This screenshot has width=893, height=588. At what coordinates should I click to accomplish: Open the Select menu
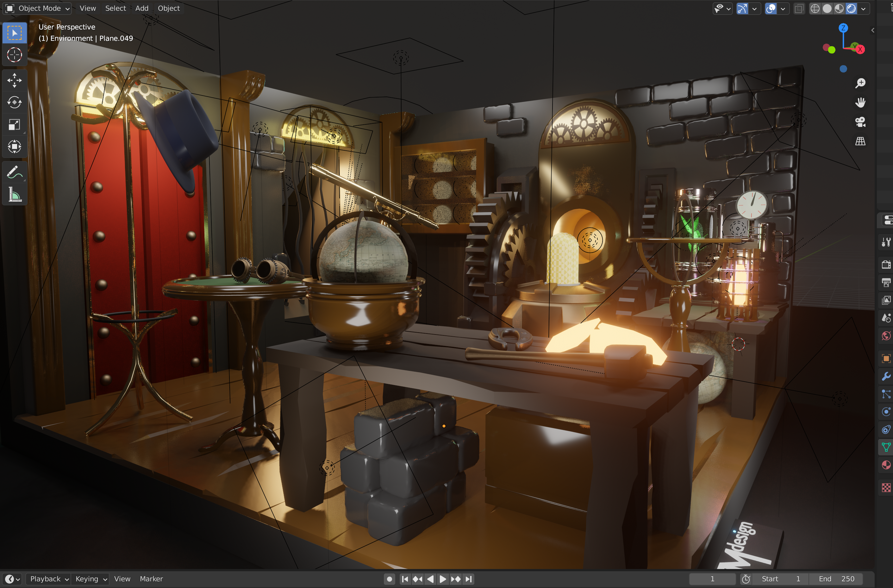[x=116, y=8]
